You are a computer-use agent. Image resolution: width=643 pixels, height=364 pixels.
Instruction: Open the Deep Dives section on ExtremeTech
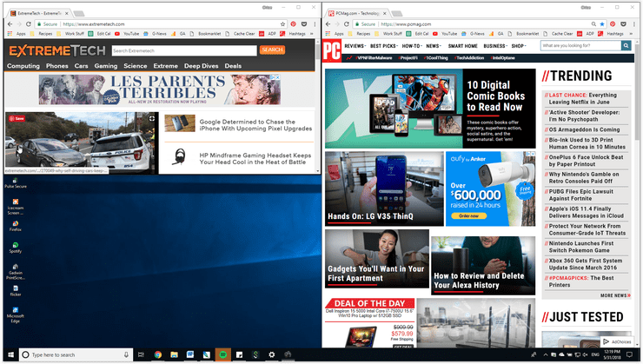[x=202, y=65]
